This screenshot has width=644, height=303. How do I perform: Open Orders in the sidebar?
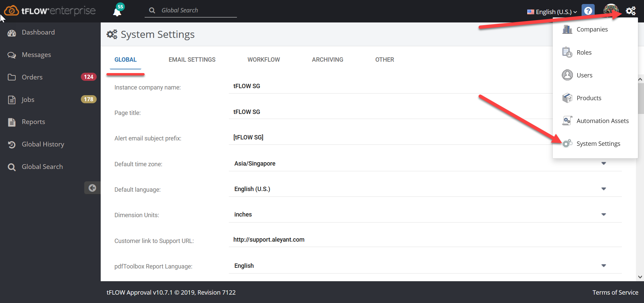(32, 77)
